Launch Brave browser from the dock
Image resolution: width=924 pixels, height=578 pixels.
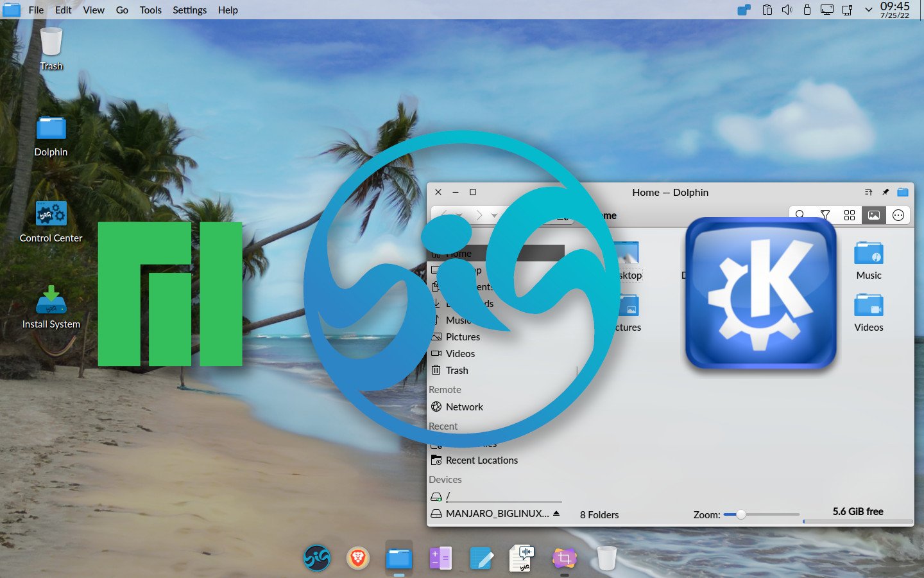point(358,557)
